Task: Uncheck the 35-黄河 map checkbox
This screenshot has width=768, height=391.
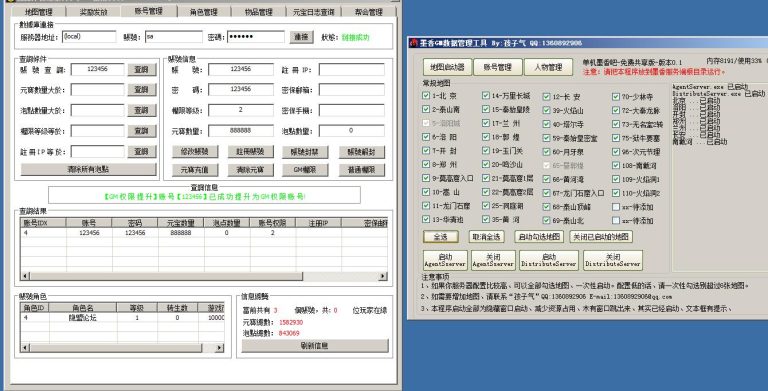Action: 486,219
